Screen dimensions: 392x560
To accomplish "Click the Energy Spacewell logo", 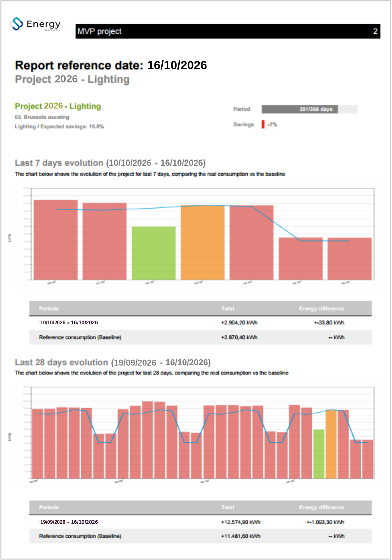I will click(35, 24).
